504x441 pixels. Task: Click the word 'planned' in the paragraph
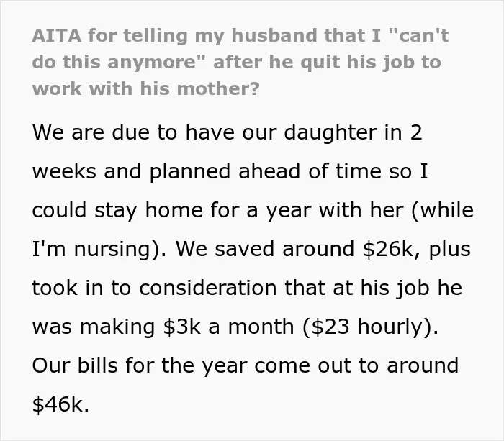(190, 171)
